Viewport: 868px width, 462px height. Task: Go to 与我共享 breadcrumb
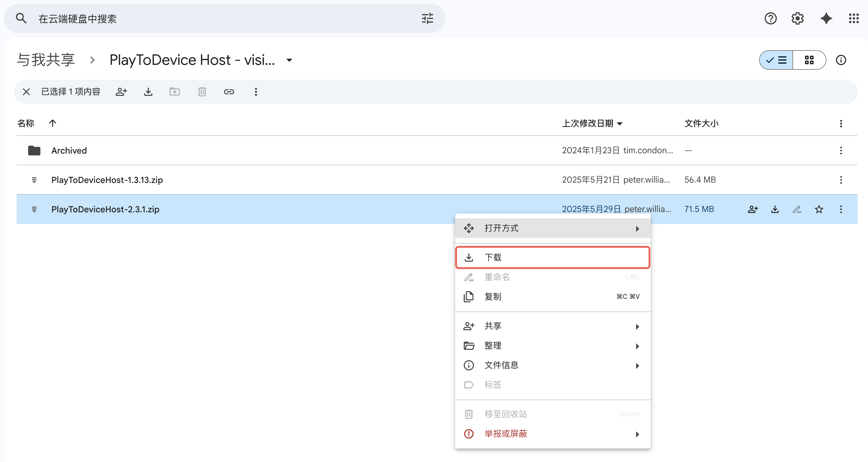tap(46, 60)
